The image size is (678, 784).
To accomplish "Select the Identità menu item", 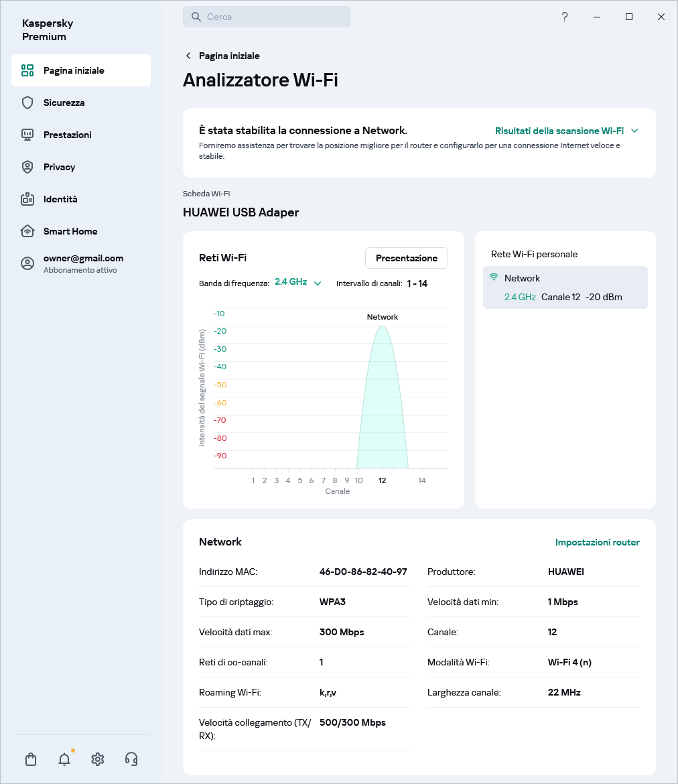I will coord(60,199).
